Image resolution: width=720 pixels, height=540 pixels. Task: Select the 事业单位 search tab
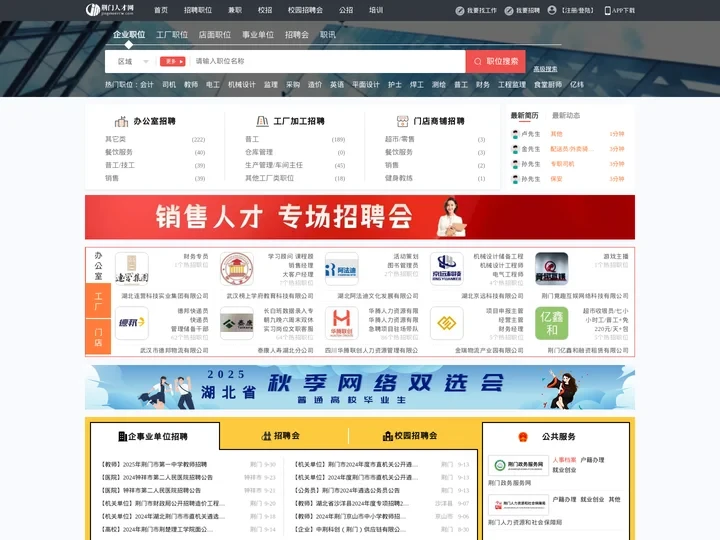click(x=258, y=34)
